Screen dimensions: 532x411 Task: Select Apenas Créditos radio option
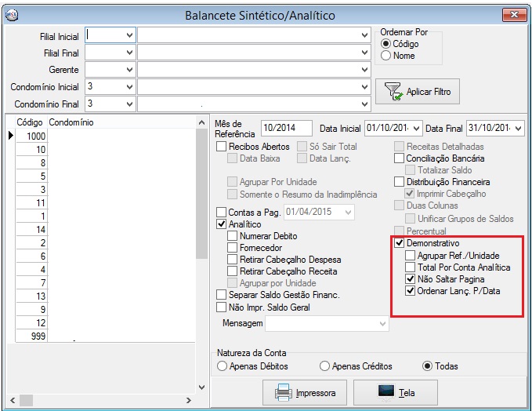[x=324, y=366]
